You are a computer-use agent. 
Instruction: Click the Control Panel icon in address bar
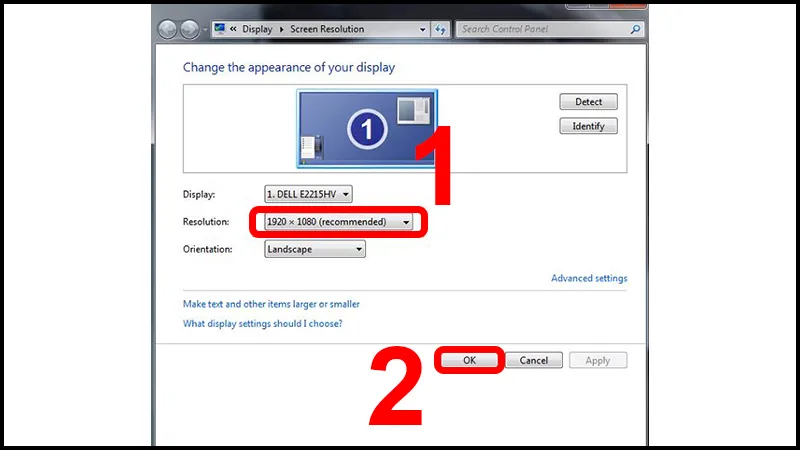pyautogui.click(x=219, y=30)
